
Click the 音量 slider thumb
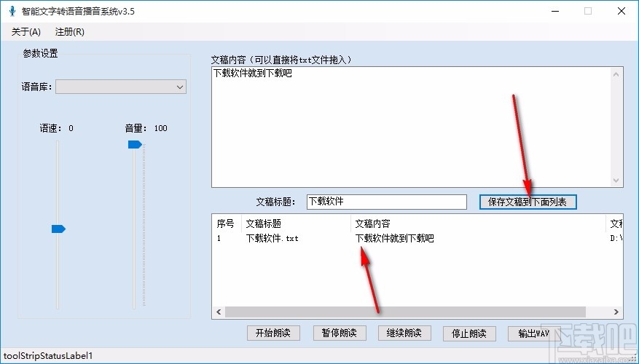(x=135, y=144)
